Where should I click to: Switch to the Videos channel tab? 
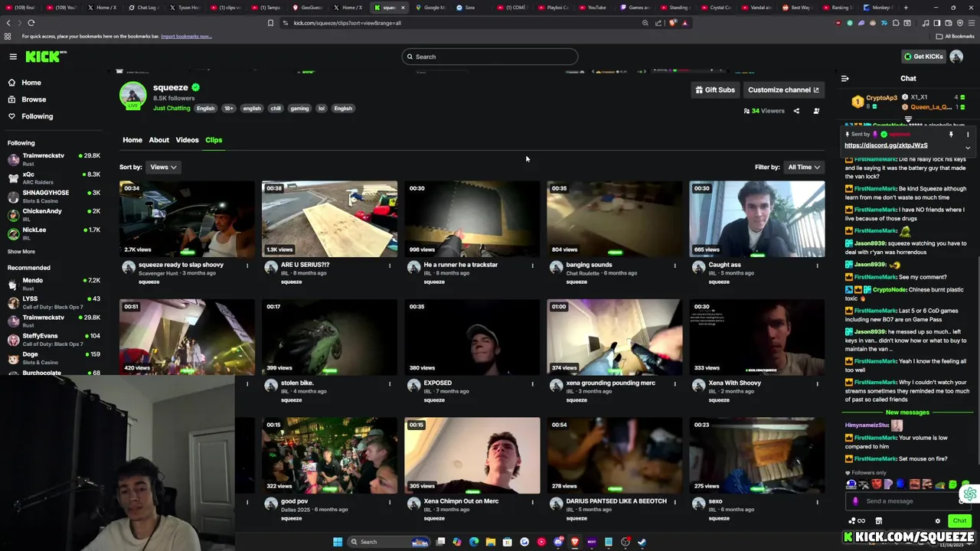pos(187,140)
